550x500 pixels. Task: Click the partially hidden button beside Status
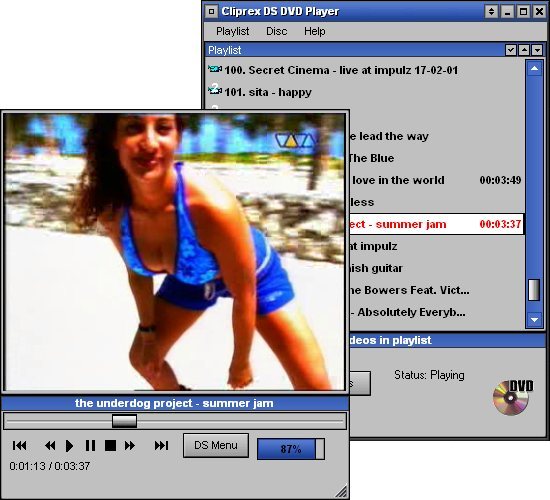pyautogui.click(x=360, y=383)
